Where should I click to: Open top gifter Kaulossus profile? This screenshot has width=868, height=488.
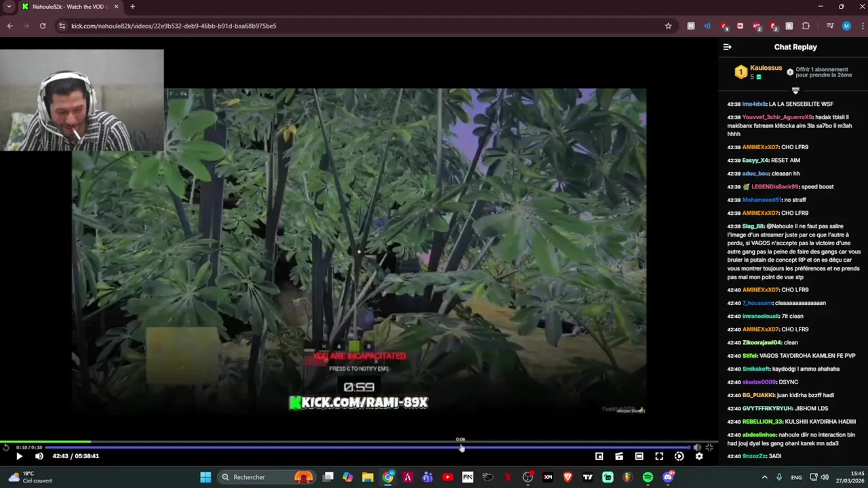point(766,68)
